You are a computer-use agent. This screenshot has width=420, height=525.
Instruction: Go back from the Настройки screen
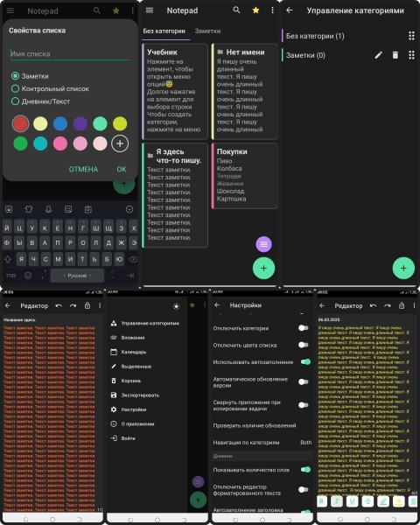coord(217,305)
